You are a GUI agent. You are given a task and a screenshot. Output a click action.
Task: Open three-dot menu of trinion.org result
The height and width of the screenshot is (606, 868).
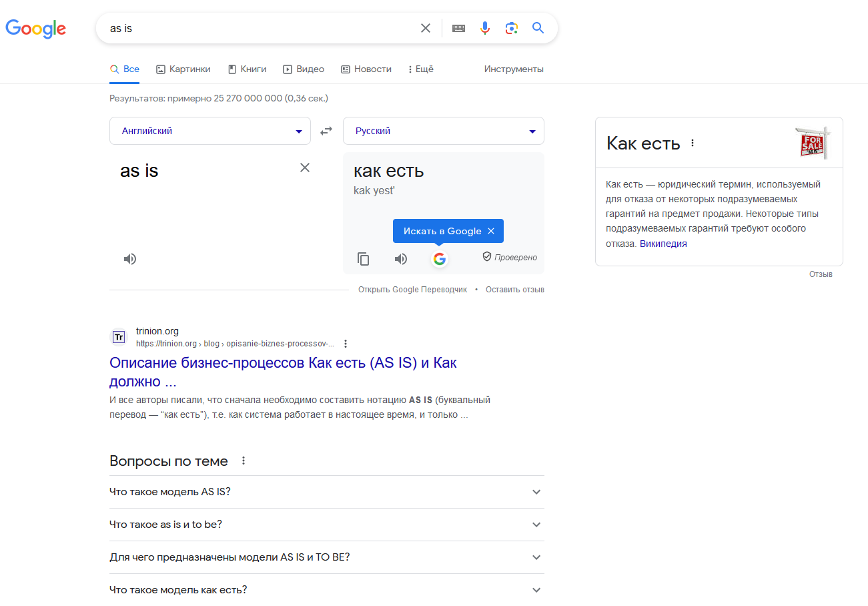tap(346, 344)
